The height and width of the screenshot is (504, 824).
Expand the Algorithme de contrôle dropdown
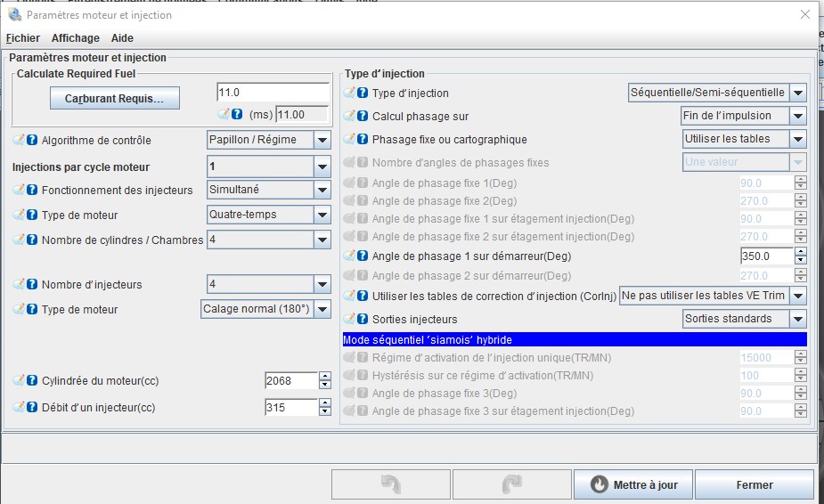tap(322, 140)
